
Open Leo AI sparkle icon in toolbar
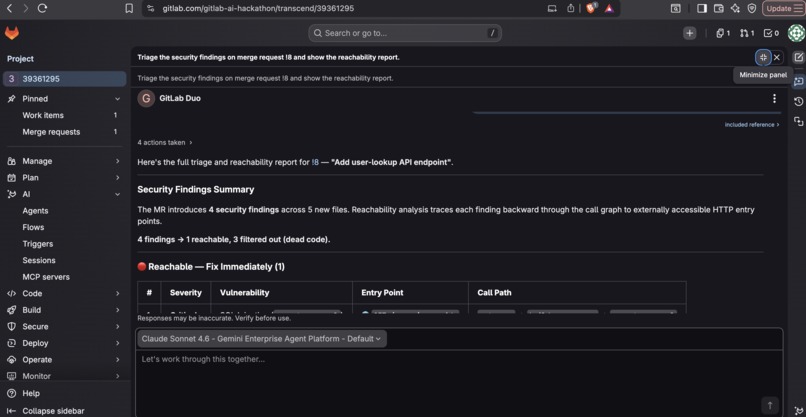[x=735, y=8]
